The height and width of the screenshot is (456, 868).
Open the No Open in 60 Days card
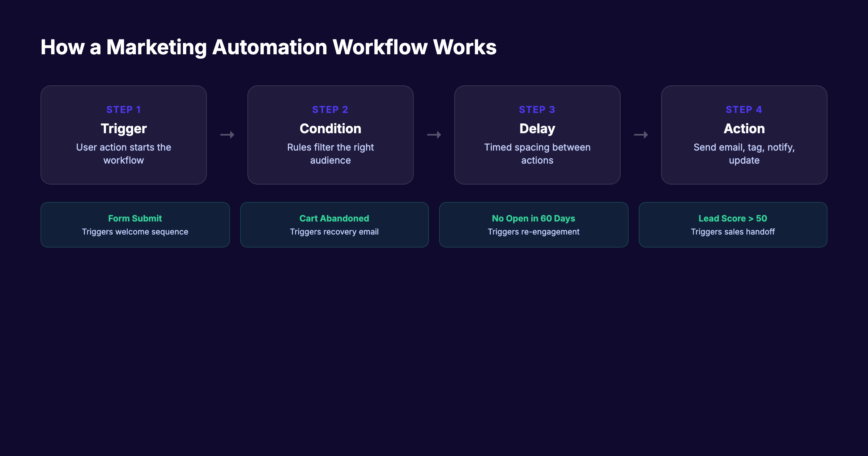pos(533,224)
